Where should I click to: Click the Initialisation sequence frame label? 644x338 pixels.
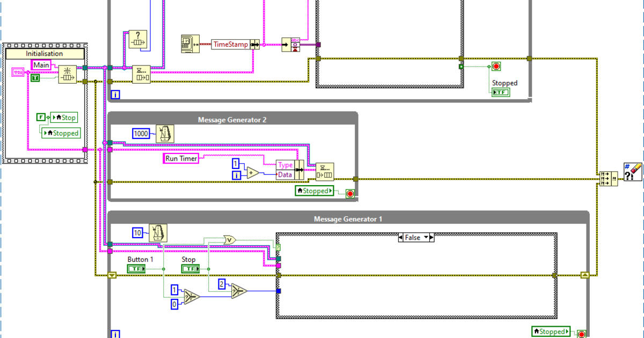coord(45,54)
